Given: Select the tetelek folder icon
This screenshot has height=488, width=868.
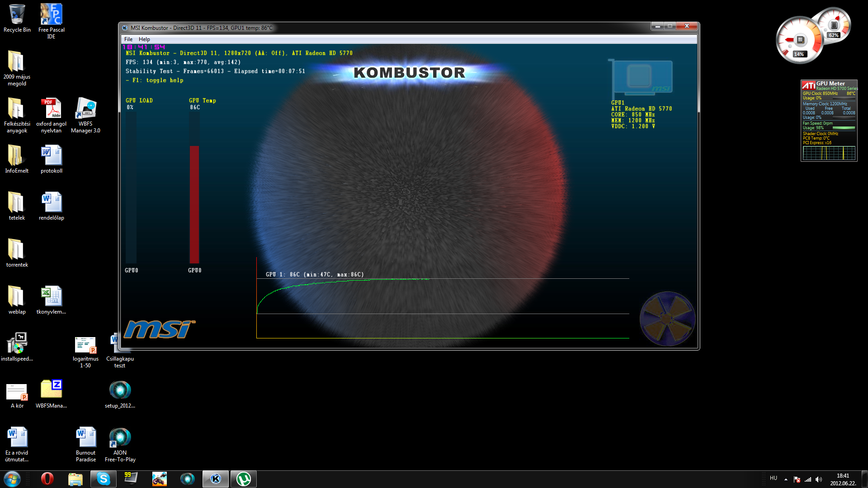Looking at the screenshot, I should [x=17, y=206].
